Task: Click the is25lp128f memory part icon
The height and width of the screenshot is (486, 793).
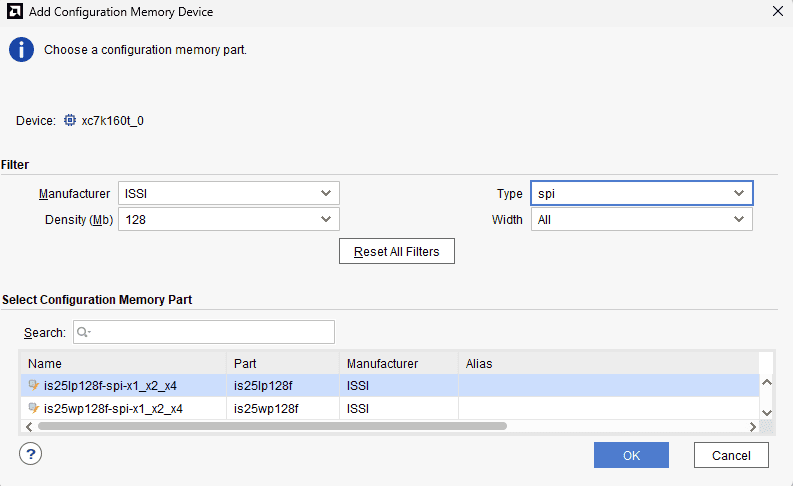Action: click(x=34, y=385)
